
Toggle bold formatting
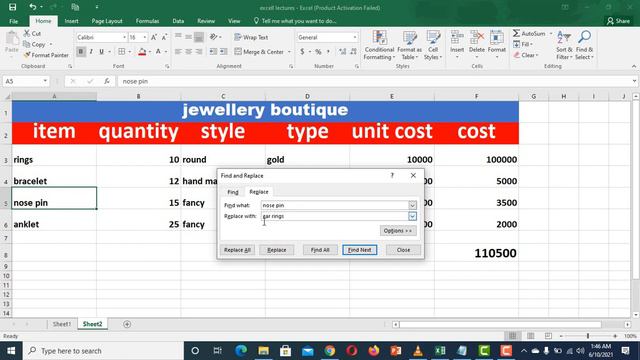(81, 52)
